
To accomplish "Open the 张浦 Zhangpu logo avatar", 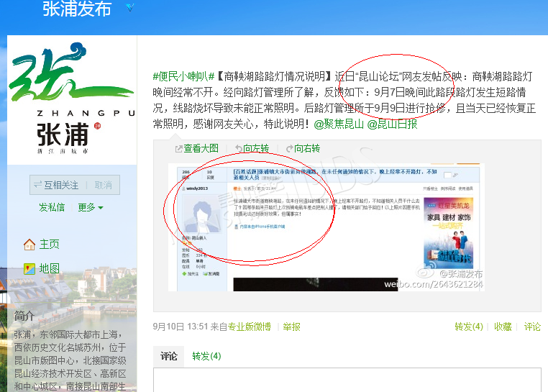I will click(72, 100).
